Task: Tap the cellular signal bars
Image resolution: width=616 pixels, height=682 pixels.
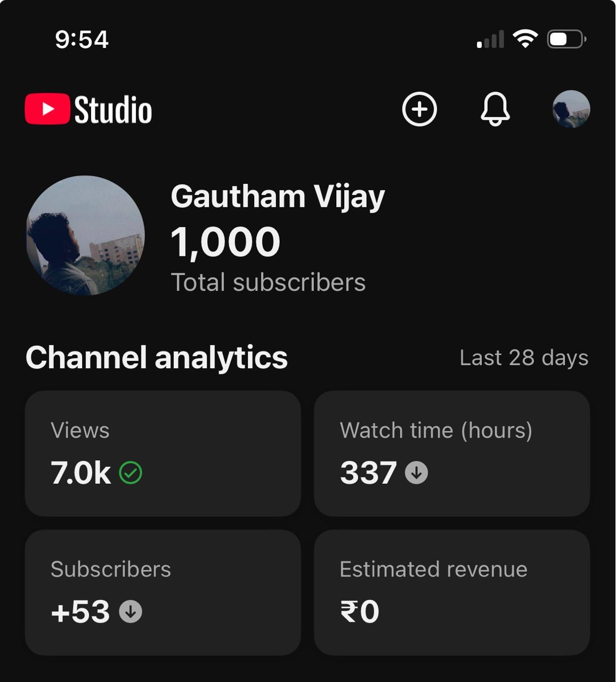Action: pyautogui.click(x=490, y=40)
